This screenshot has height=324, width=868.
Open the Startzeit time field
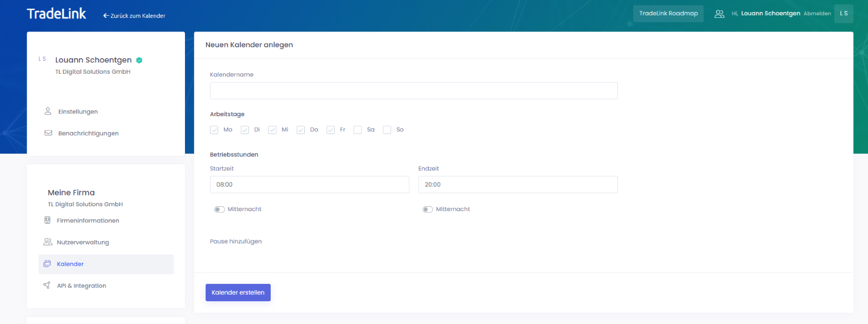tap(309, 185)
